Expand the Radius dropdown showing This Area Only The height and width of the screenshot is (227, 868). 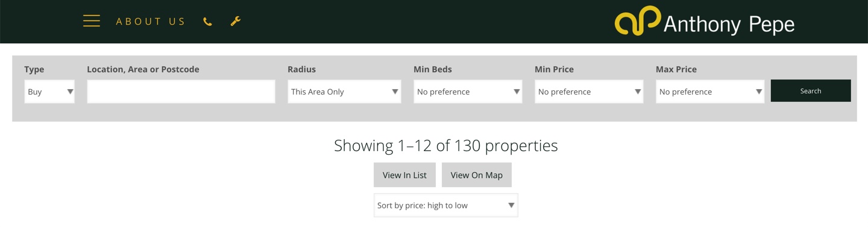point(344,92)
